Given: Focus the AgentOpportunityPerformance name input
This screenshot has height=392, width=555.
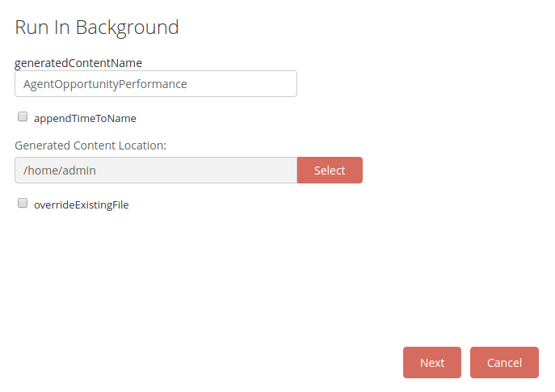Looking at the screenshot, I should (155, 84).
